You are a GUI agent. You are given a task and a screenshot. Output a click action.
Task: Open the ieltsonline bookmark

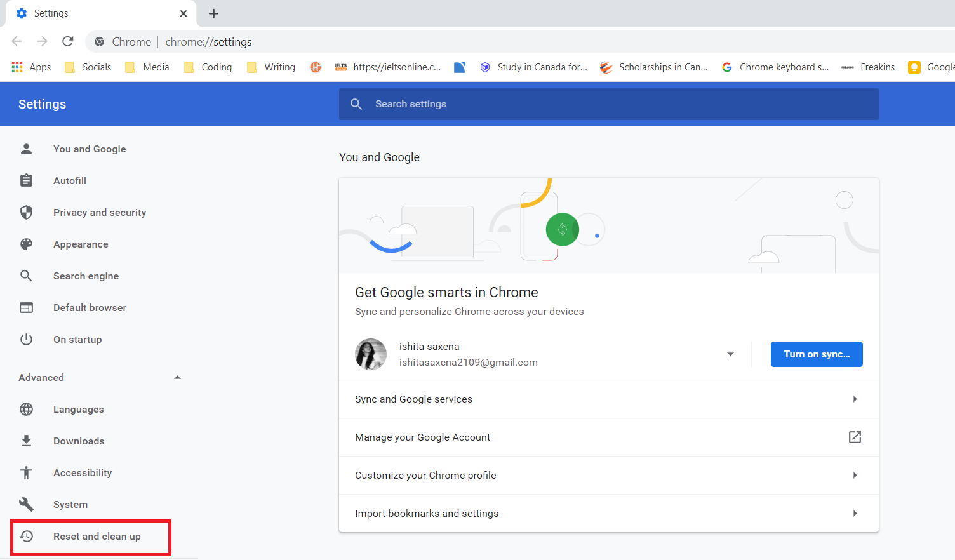click(388, 67)
